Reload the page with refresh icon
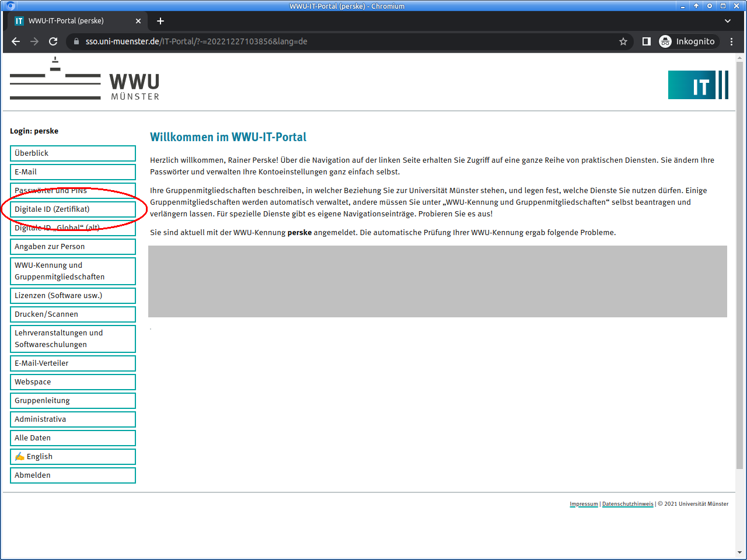This screenshot has width=747, height=560. pos(53,41)
